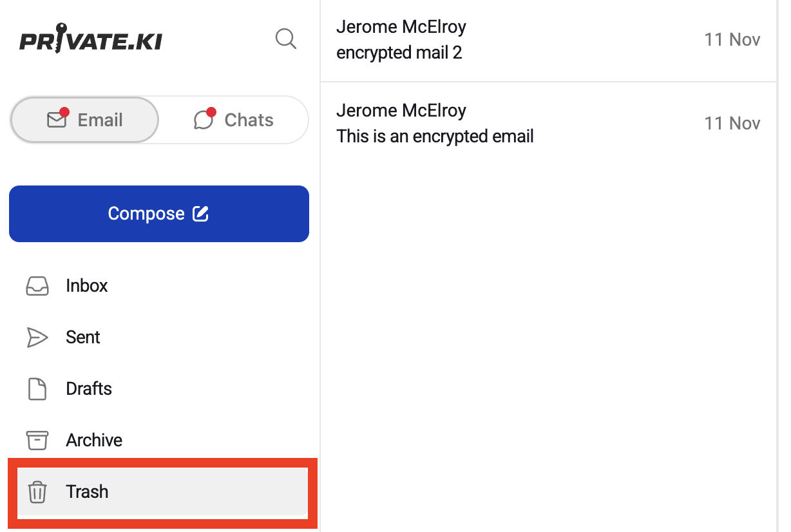Click the pencil icon on Compose
Viewport: 791px width, 532px height.
(x=201, y=214)
